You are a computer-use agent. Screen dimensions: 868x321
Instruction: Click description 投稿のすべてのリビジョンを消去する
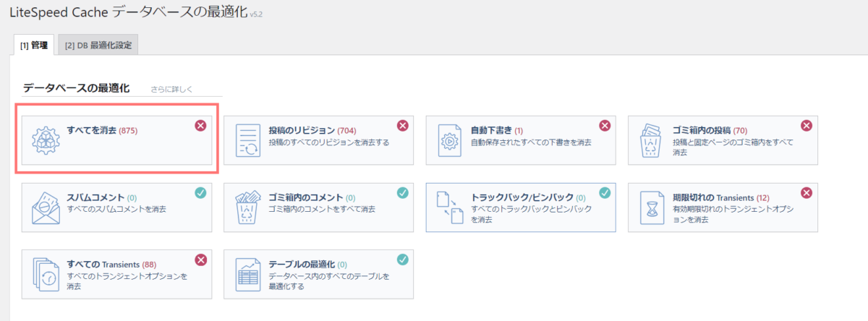tap(329, 142)
